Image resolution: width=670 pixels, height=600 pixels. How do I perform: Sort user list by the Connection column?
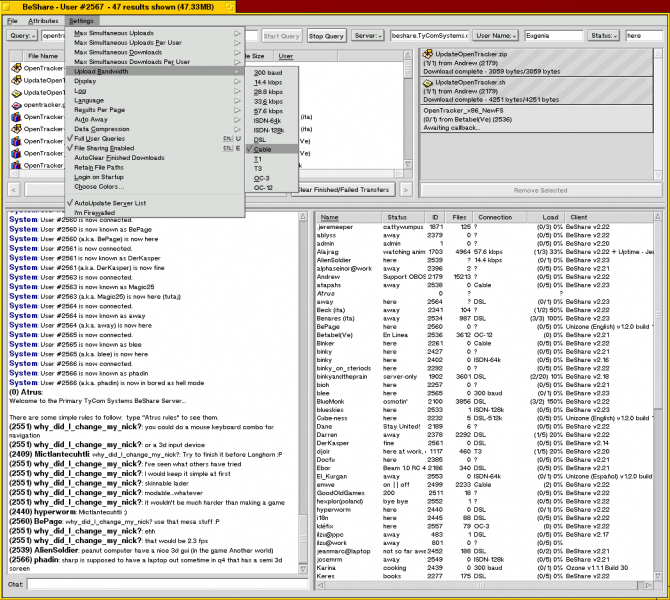click(x=500, y=217)
